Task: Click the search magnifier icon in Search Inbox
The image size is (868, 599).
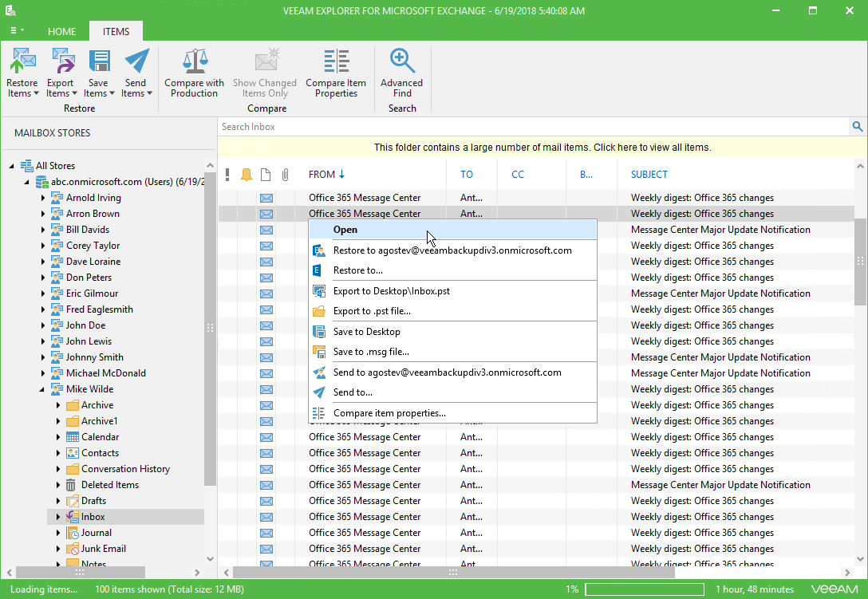Action: pos(858,126)
